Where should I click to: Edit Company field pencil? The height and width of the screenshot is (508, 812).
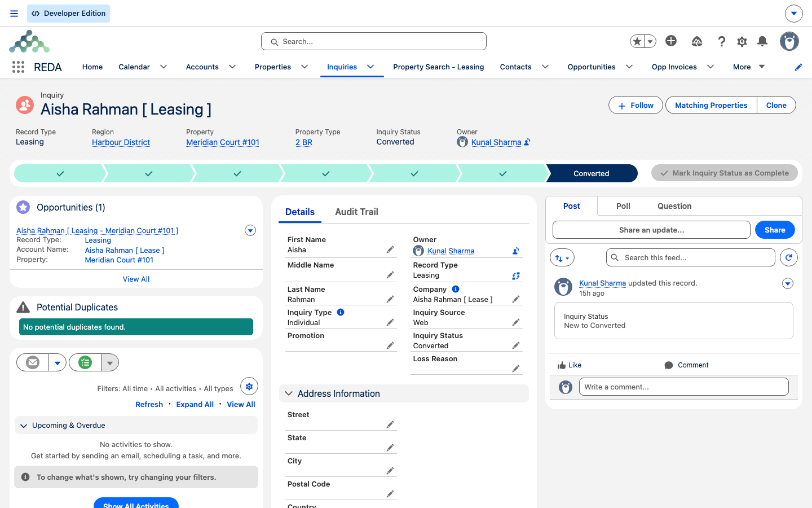pyautogui.click(x=516, y=299)
